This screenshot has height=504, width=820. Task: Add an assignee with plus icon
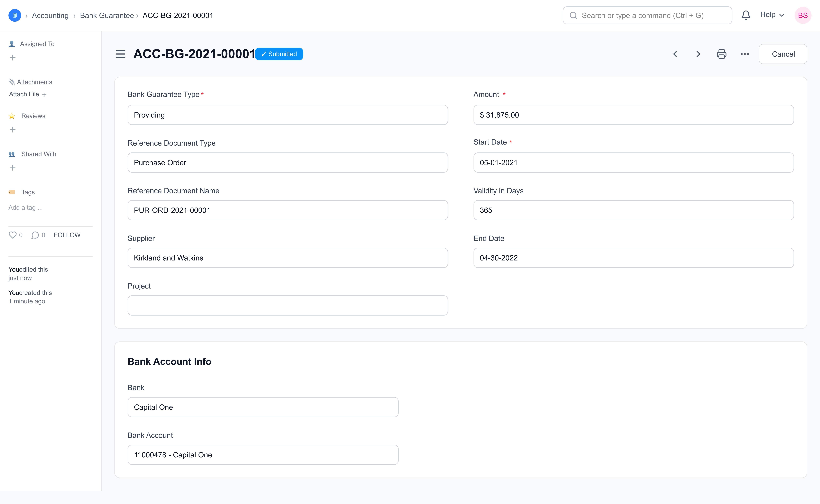(x=13, y=58)
